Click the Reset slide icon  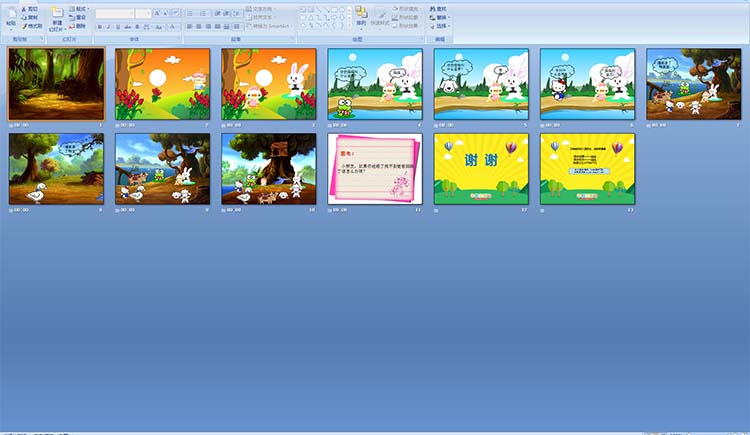point(72,17)
